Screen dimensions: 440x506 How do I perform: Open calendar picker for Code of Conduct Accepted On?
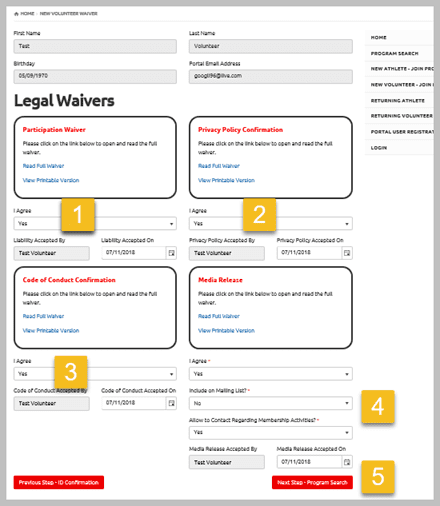click(x=171, y=403)
